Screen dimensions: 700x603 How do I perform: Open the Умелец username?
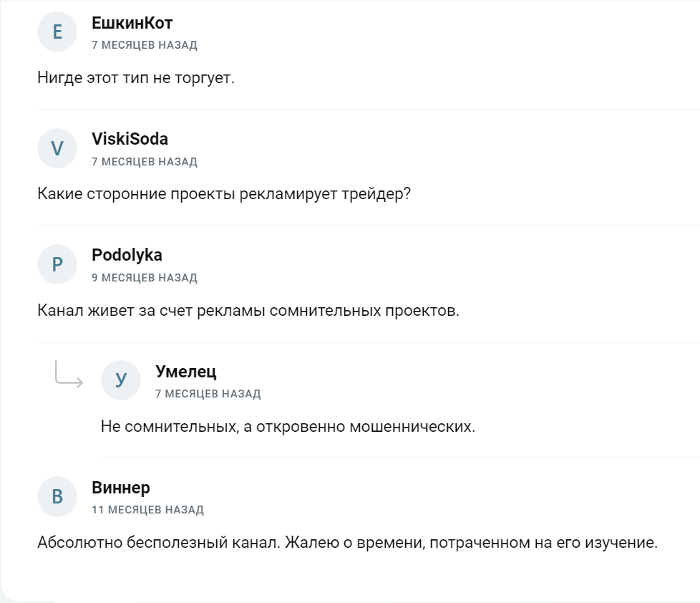185,371
